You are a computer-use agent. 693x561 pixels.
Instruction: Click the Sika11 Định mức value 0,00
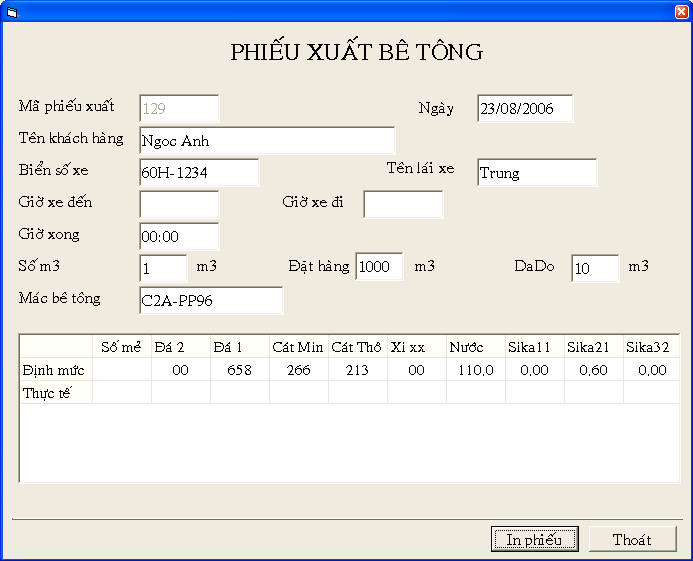coord(535,370)
